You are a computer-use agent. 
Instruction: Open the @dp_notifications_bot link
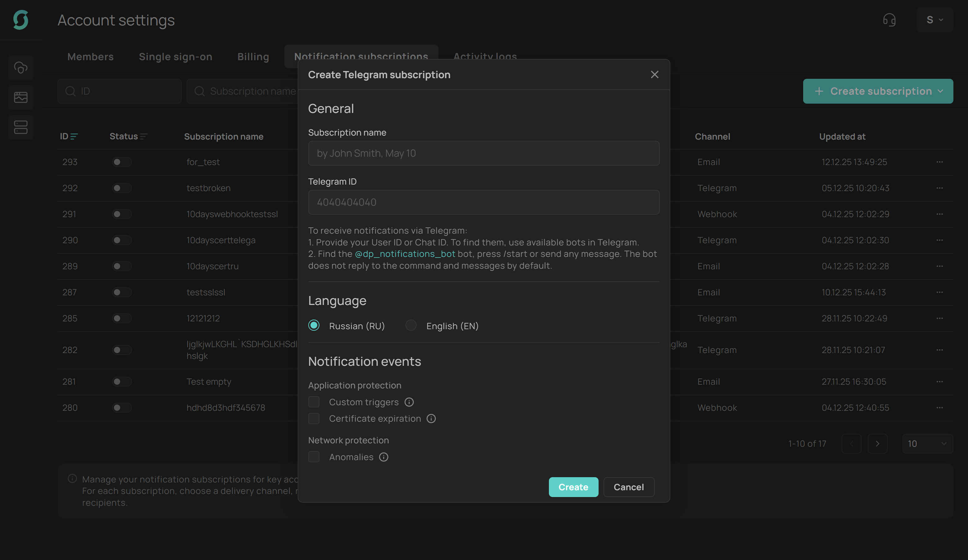click(x=405, y=254)
